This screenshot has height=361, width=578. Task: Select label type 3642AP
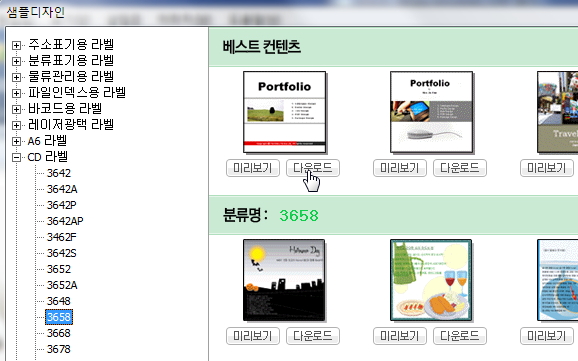point(65,221)
